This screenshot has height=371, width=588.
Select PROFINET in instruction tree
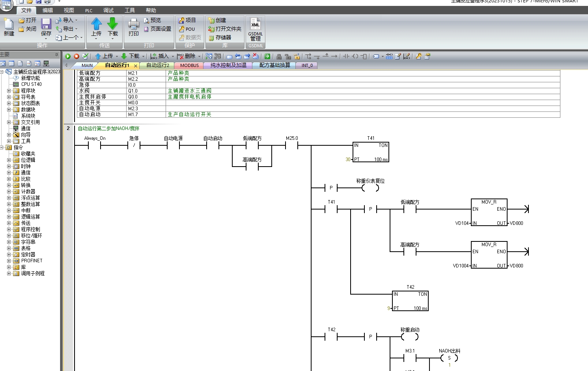(32, 261)
